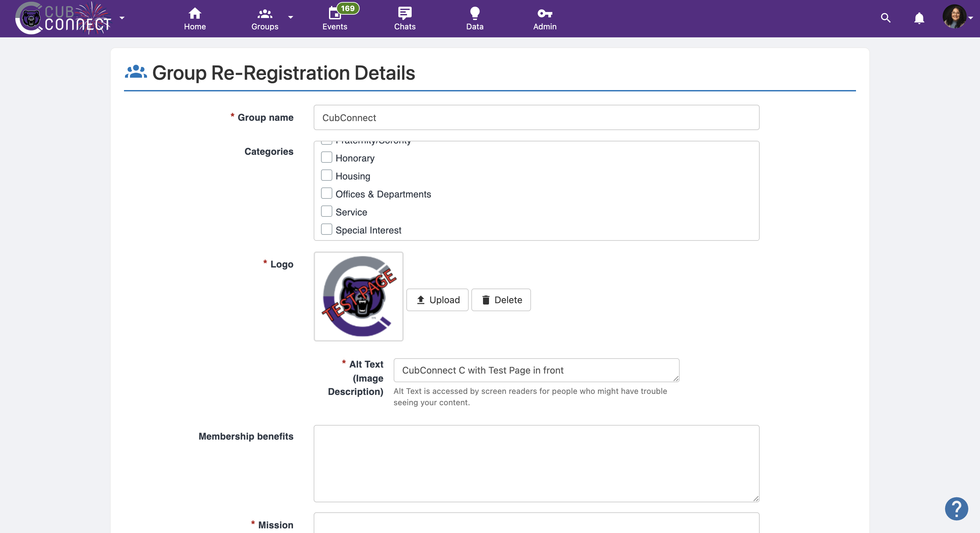Delete the current logo
The width and height of the screenshot is (980, 533).
click(x=501, y=300)
